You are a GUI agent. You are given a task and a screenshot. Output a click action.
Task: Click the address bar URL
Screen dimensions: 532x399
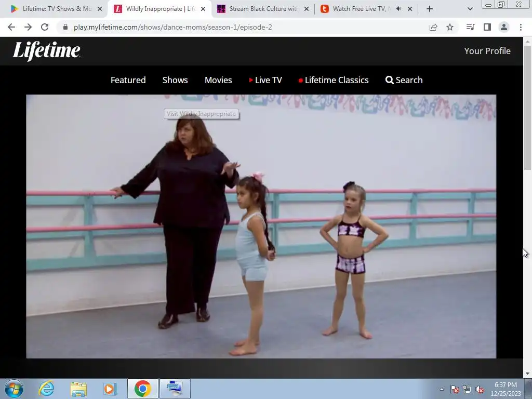[x=172, y=27]
